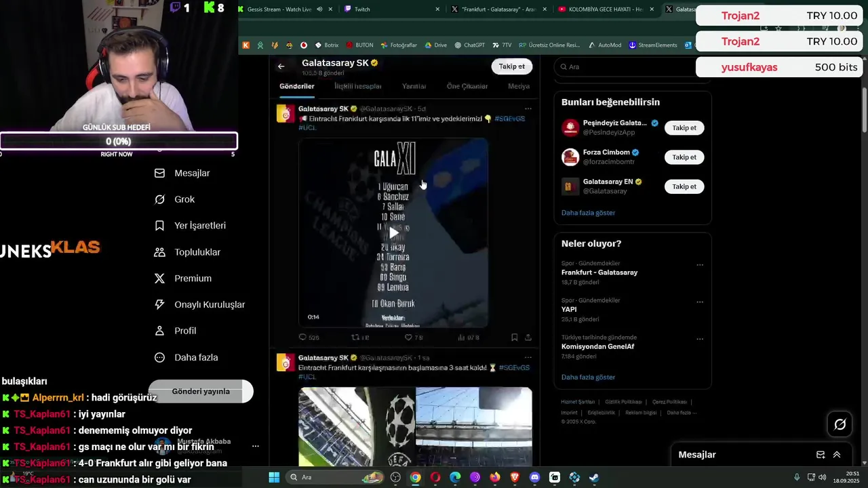This screenshot has width=868, height=488.
Task: Open 7TV bookmark
Action: pyautogui.click(x=502, y=45)
